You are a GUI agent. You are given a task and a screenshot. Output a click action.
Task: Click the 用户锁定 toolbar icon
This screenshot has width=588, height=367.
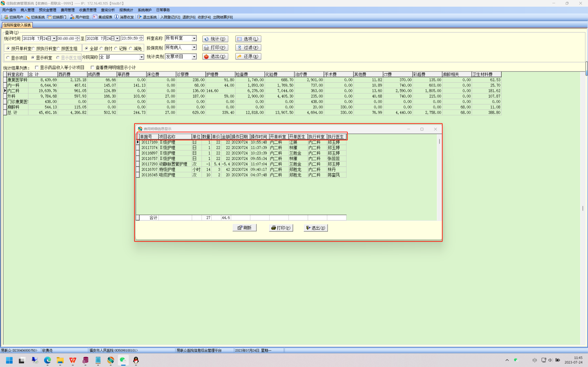72,17
